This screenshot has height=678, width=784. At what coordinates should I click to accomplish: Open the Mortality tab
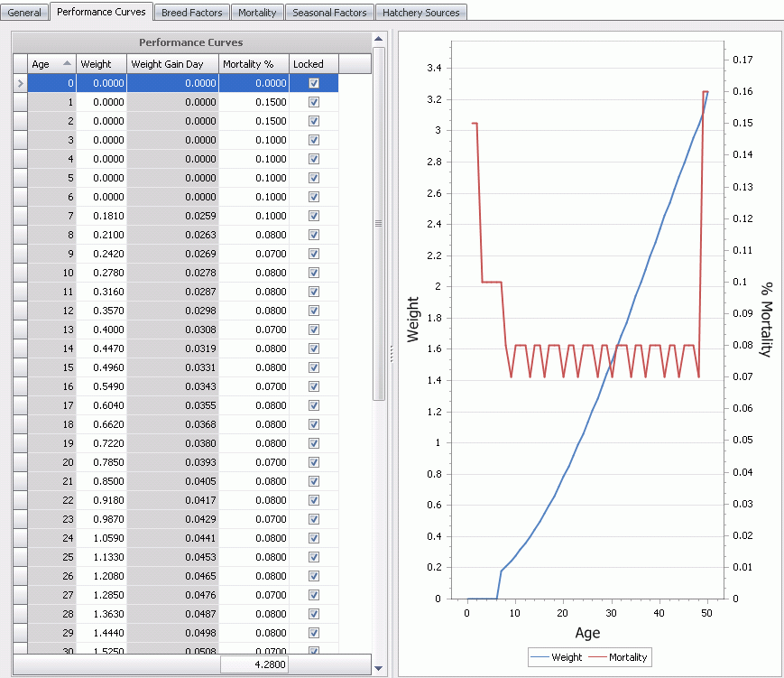click(x=257, y=13)
